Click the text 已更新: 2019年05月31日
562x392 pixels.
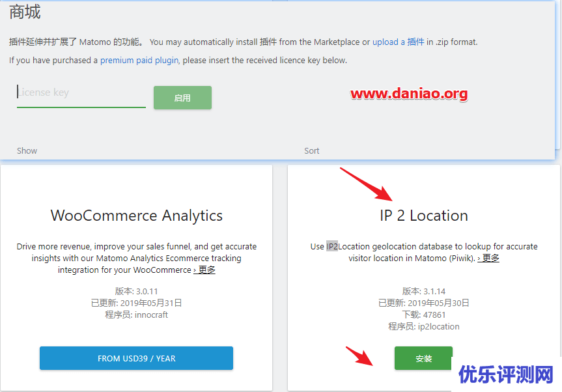136,303
